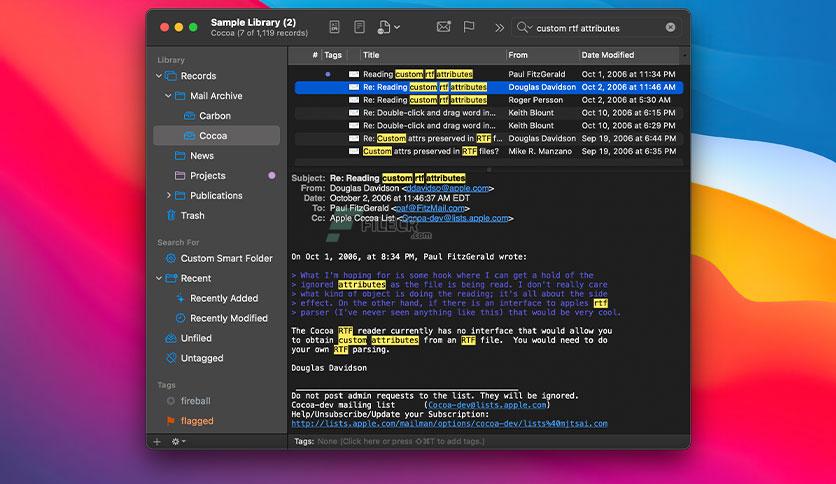
Task: Click the blue unread dot on the first message
Action: click(x=328, y=74)
